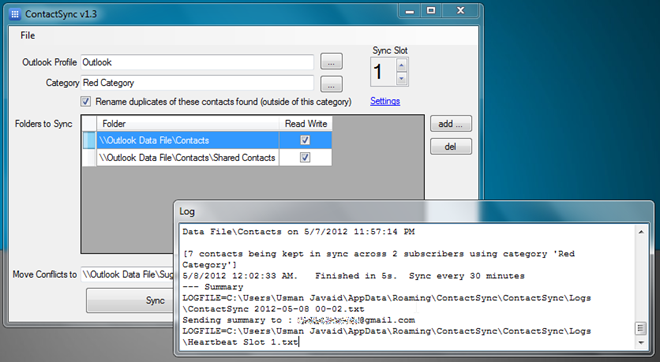
Task: Increase the Sync Slot value
Action: click(402, 65)
